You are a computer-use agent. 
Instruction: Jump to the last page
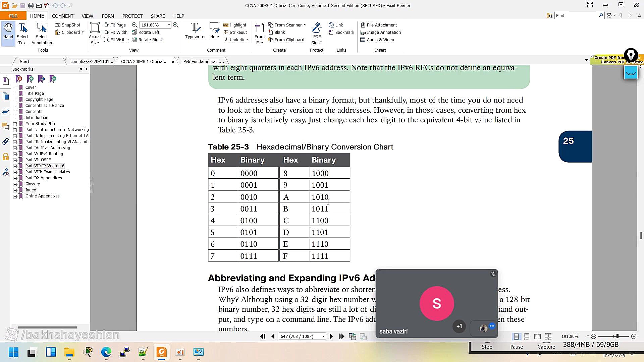point(342,336)
